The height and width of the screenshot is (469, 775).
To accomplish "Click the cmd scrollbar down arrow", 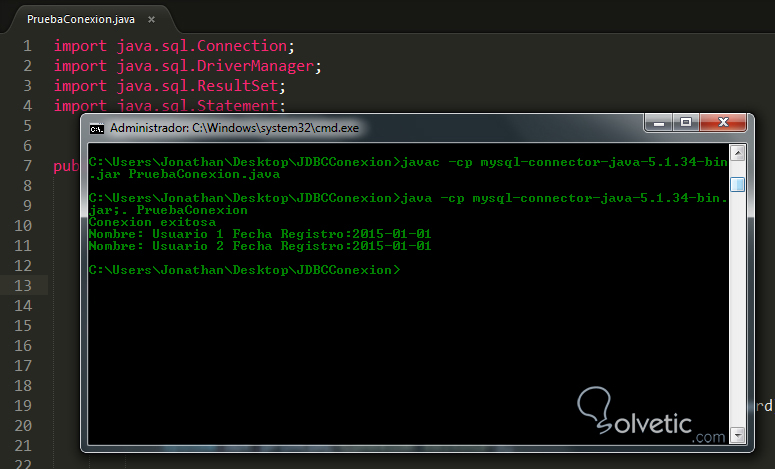I will pos(737,435).
